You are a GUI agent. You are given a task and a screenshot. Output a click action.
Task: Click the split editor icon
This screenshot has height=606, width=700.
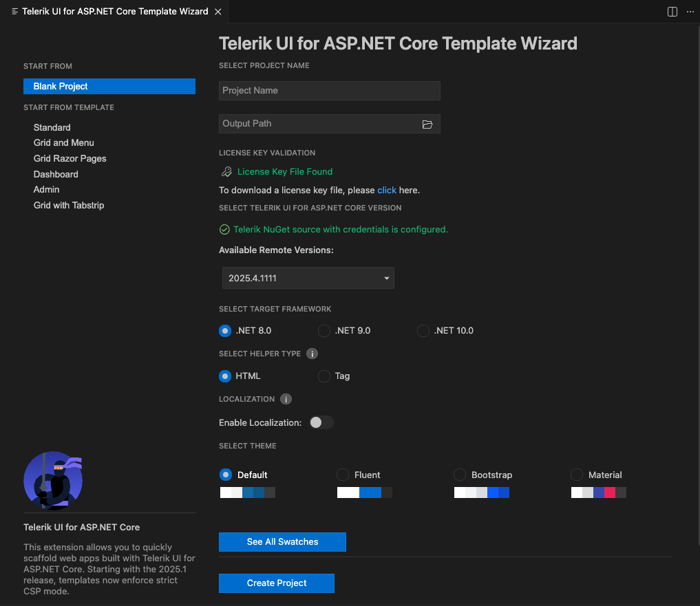click(x=672, y=12)
